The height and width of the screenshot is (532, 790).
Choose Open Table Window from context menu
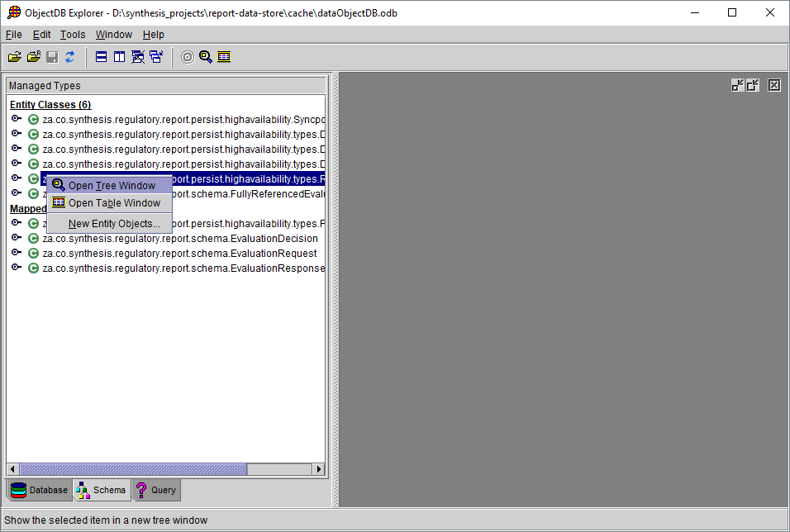click(x=109, y=203)
